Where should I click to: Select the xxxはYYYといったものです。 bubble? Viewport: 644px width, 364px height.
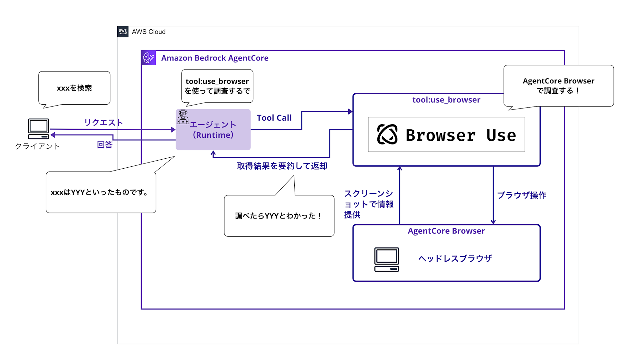[101, 192]
